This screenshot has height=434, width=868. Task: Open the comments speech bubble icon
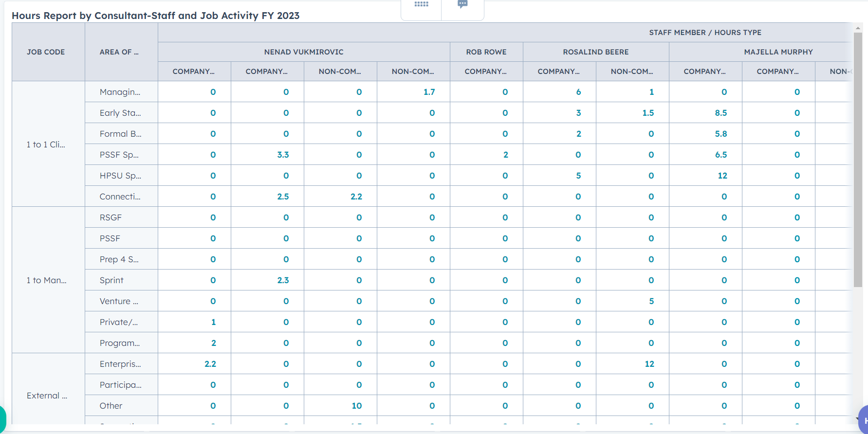pos(462,4)
